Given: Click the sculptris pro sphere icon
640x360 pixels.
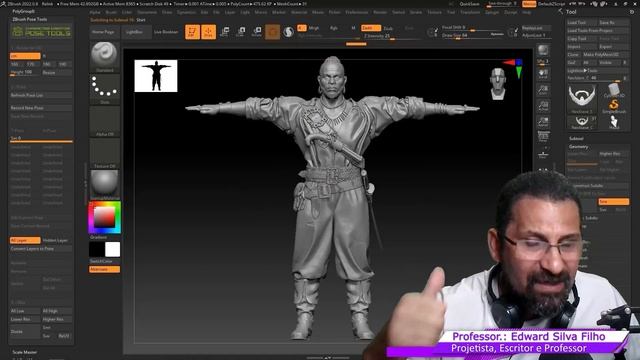Looking at the screenshot, I should pyautogui.click(x=288, y=32).
